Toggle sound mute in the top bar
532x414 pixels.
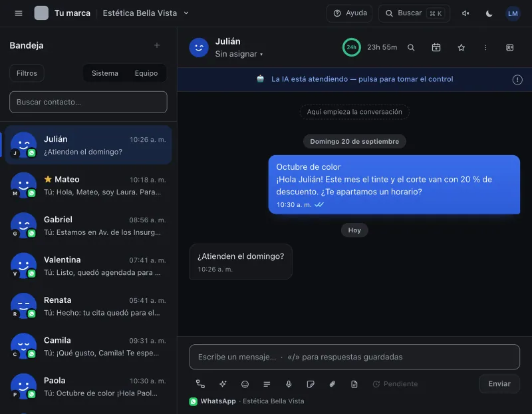(x=465, y=13)
